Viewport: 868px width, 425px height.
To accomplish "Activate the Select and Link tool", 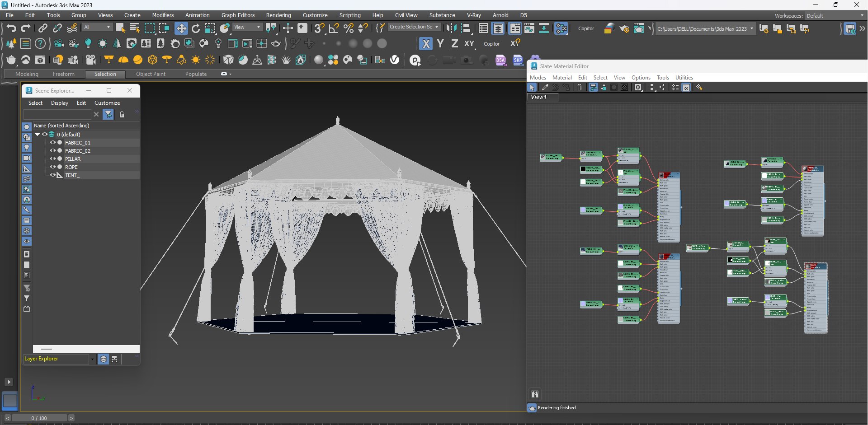I will pos(42,28).
